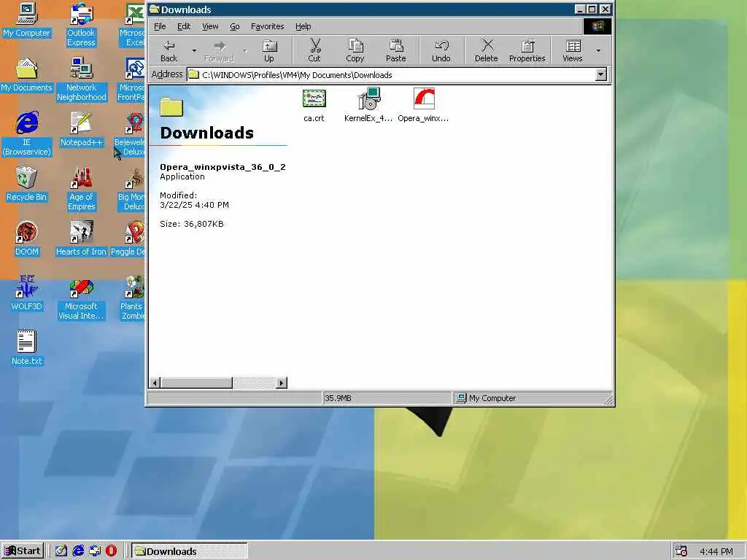Select the My Computer desktop icon
747x560 pixels.
tap(27, 21)
